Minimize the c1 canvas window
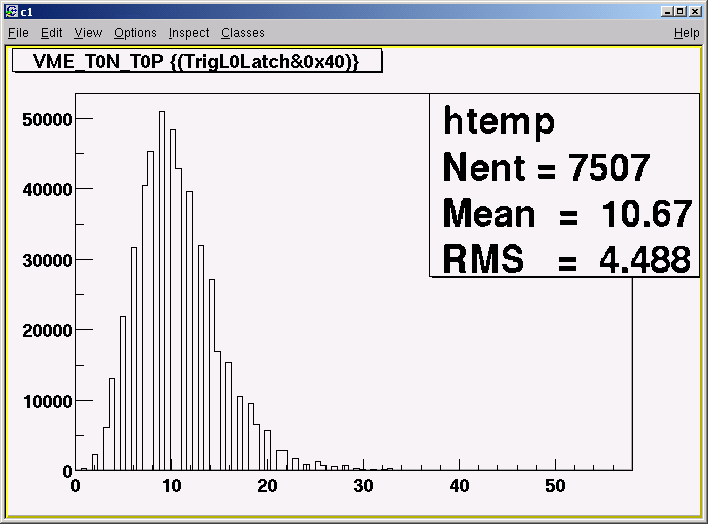The height and width of the screenshot is (524, 708). pos(667,11)
